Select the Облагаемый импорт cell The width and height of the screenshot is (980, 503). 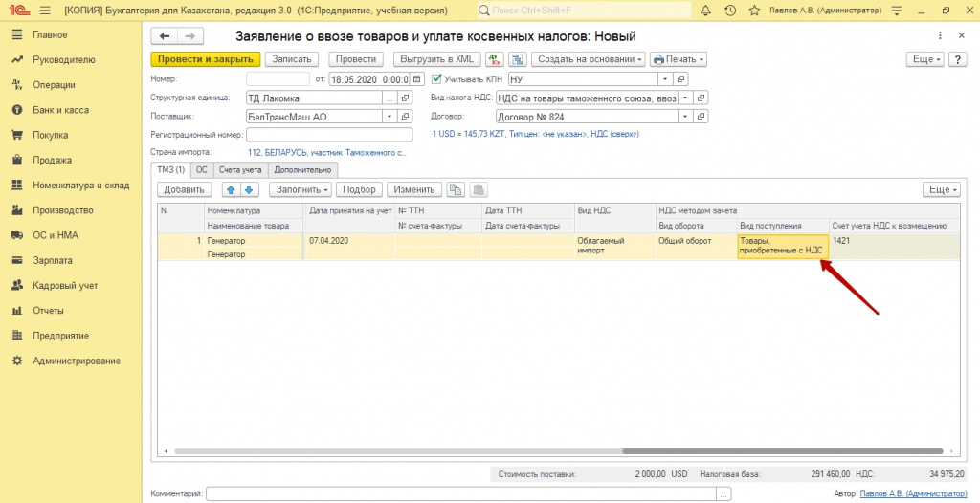615,246
